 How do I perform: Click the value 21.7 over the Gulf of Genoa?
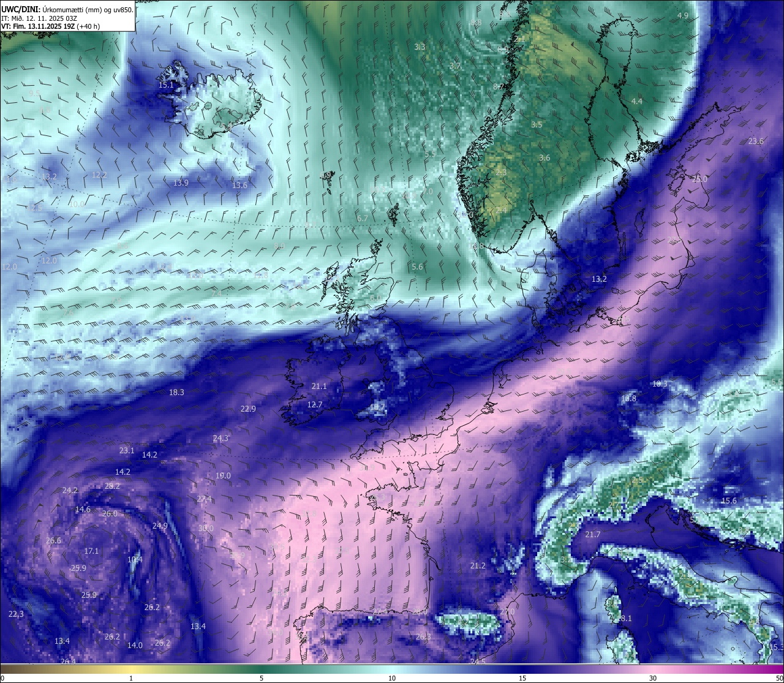(593, 535)
